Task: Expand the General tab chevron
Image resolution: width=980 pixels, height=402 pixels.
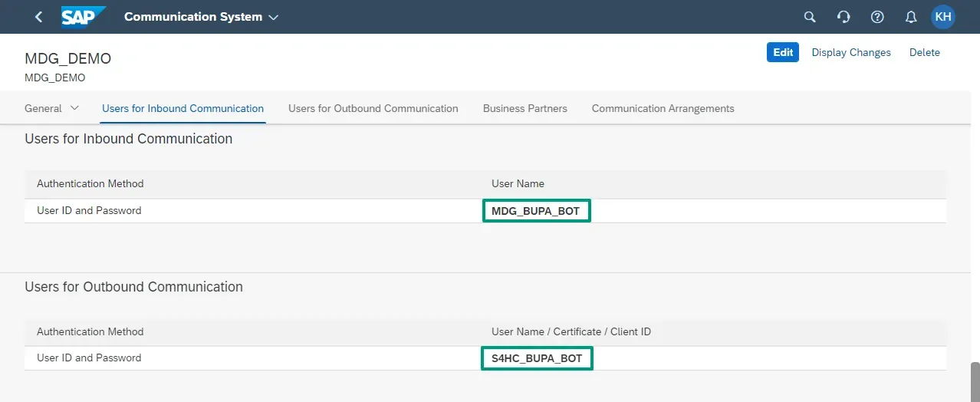Action: (x=74, y=108)
